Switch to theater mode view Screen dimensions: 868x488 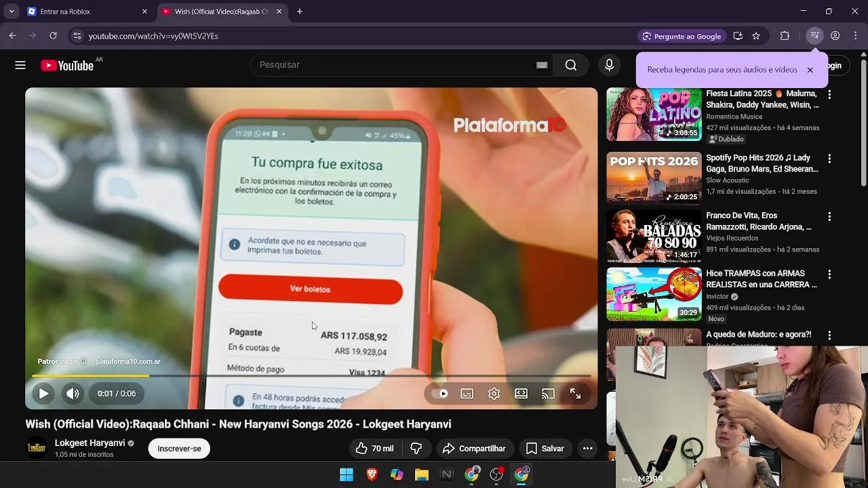(x=521, y=394)
